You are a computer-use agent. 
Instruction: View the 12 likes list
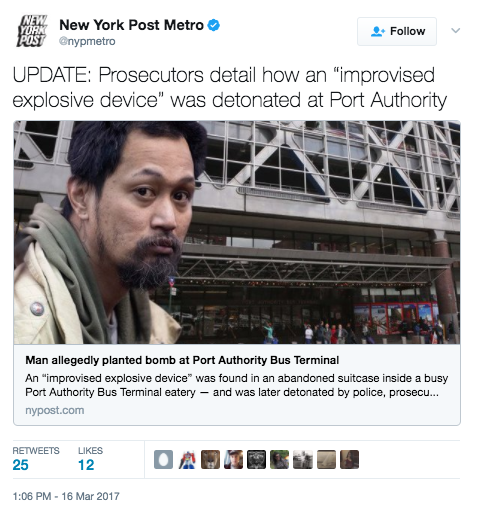[90, 459]
